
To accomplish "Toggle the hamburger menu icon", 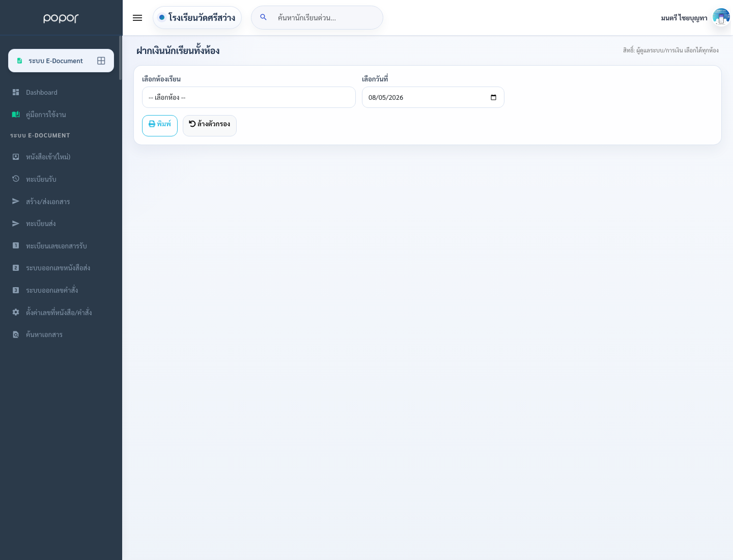I will [137, 18].
